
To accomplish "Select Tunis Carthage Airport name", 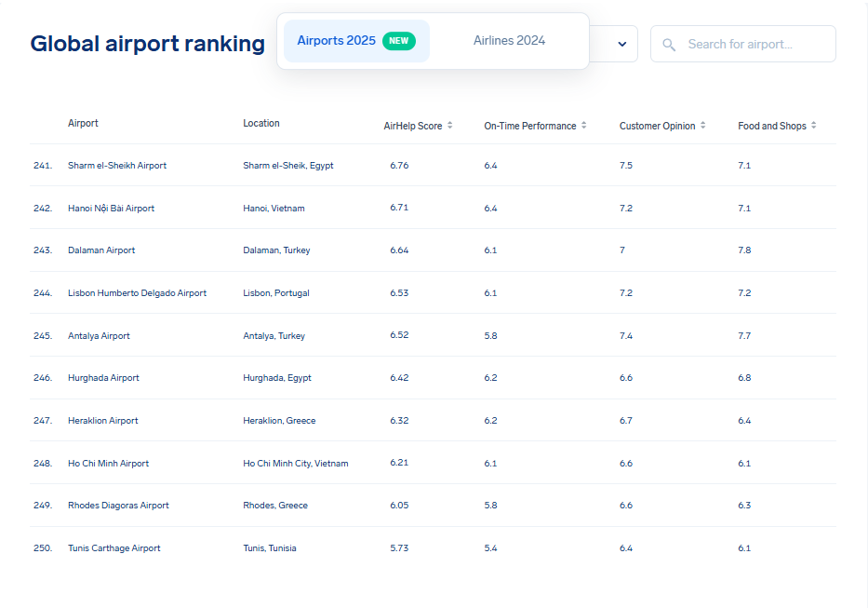I will tap(114, 547).
